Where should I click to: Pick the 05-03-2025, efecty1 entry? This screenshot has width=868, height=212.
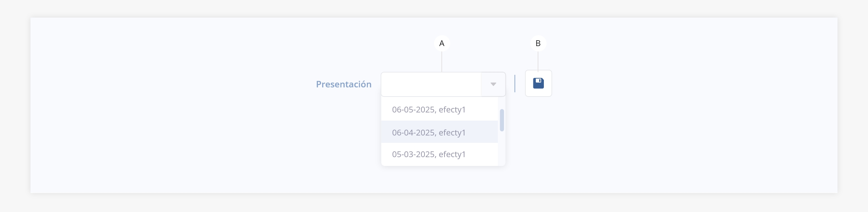click(429, 154)
